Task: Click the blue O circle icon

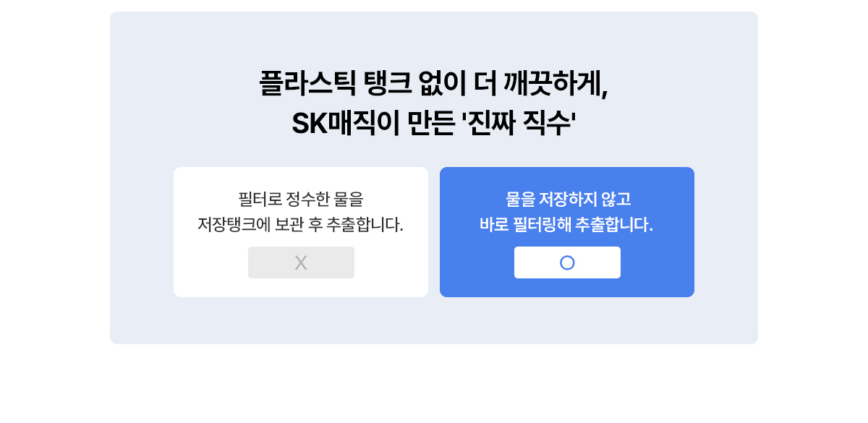Action: point(567,262)
